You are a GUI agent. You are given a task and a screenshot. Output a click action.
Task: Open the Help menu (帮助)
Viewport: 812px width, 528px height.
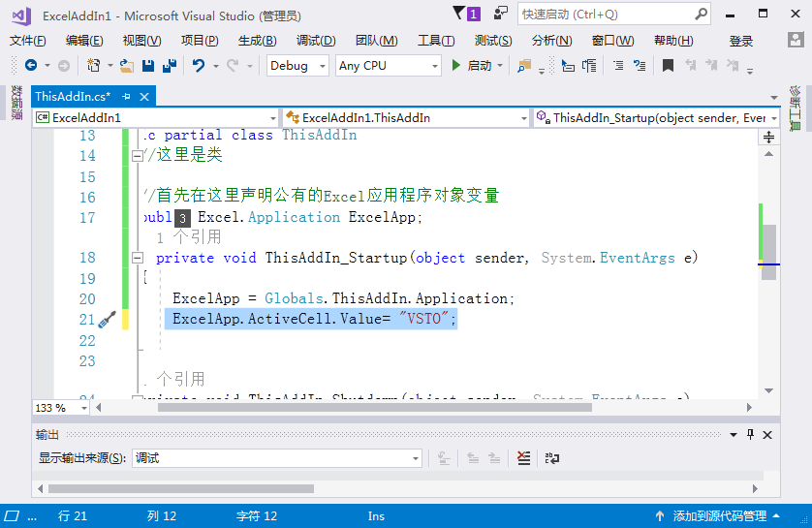pos(673,41)
